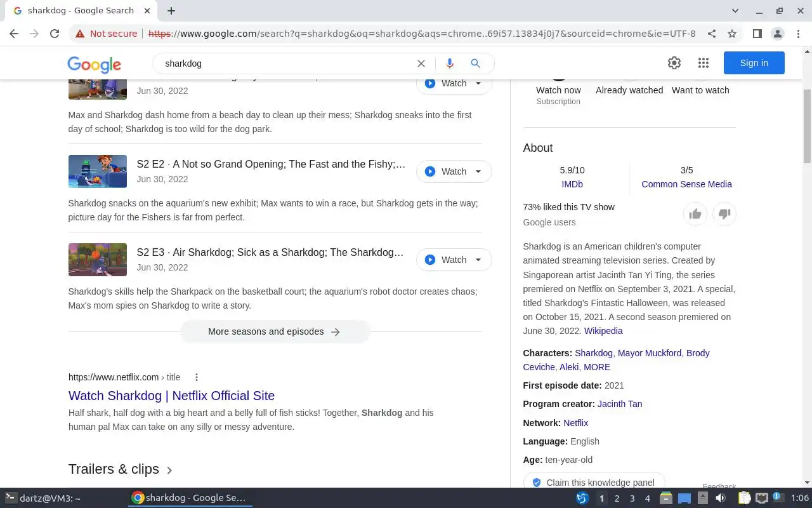The image size is (812, 508).
Task: Expand More seasons and episodes
Action: [275, 331]
